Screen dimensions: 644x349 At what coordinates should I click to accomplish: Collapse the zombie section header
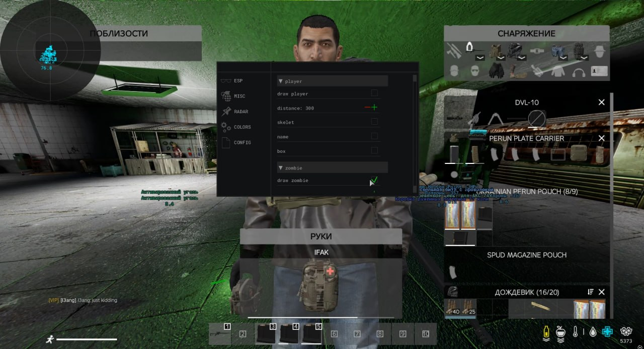click(x=332, y=167)
